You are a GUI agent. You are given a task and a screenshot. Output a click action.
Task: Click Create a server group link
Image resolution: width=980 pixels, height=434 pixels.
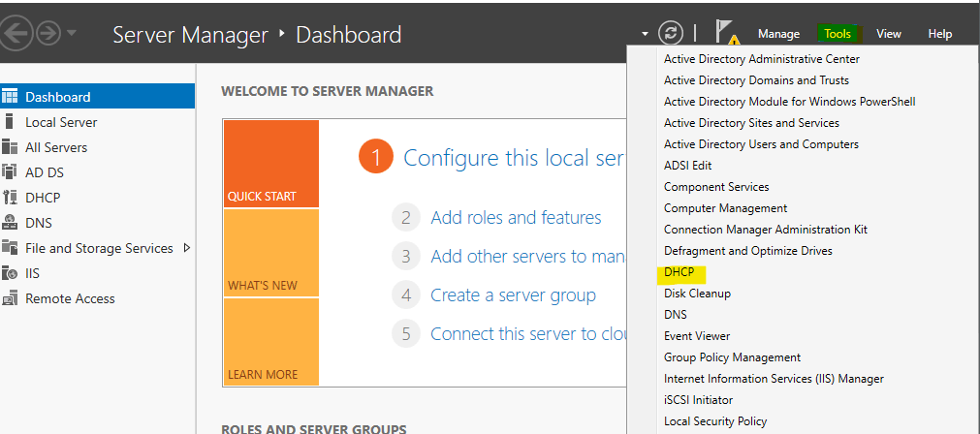[x=513, y=295]
